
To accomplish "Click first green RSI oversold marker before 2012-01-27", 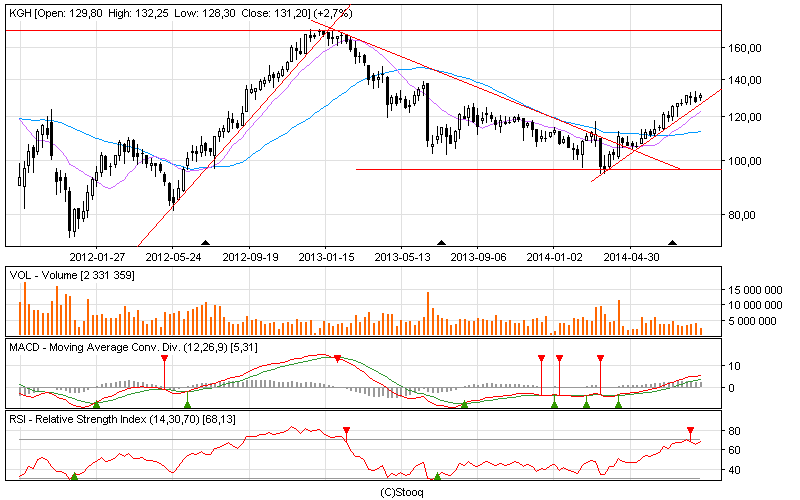I will pos(74,477).
